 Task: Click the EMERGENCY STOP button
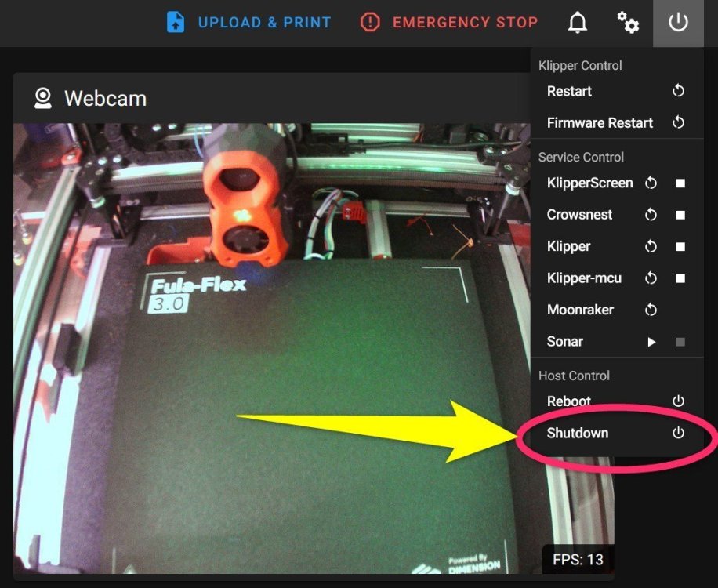449,22
